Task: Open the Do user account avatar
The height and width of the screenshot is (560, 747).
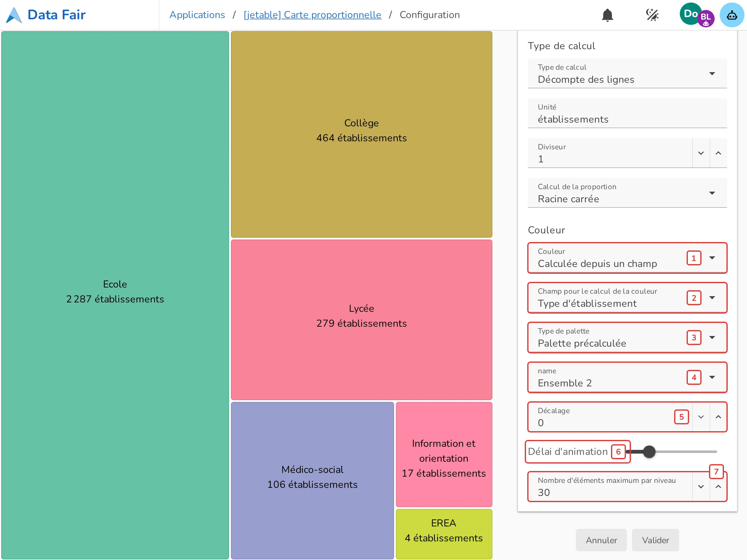Action: 690,14
